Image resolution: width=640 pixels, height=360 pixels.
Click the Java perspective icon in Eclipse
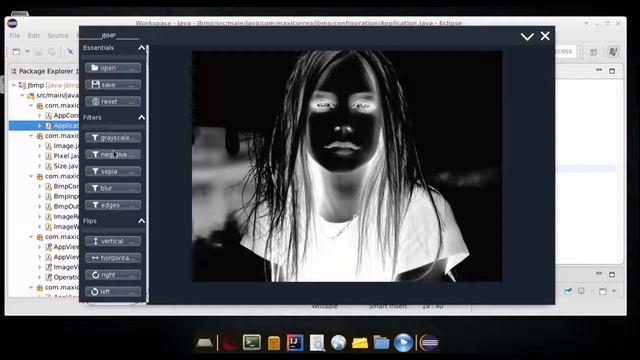(x=613, y=51)
